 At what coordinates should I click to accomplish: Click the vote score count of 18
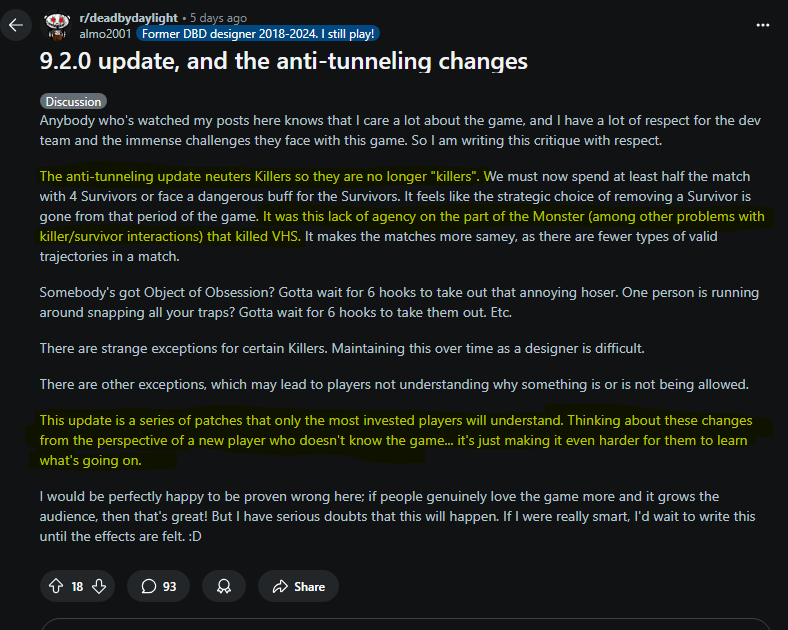click(x=77, y=587)
